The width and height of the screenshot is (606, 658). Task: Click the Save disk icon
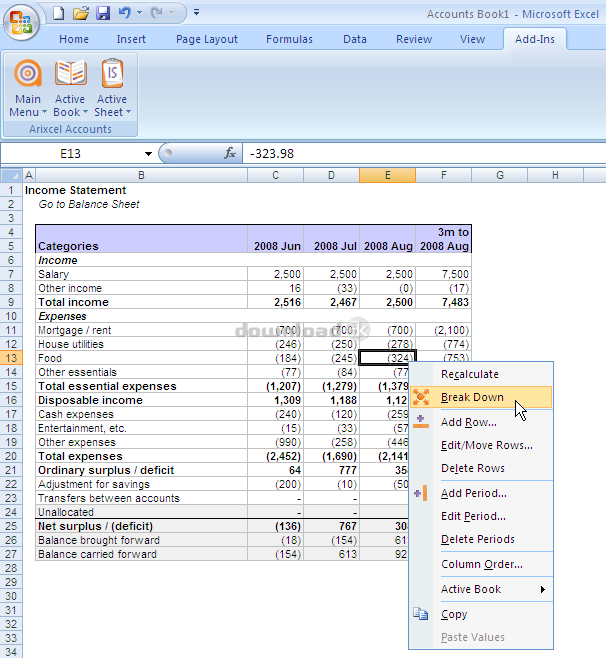(103, 13)
